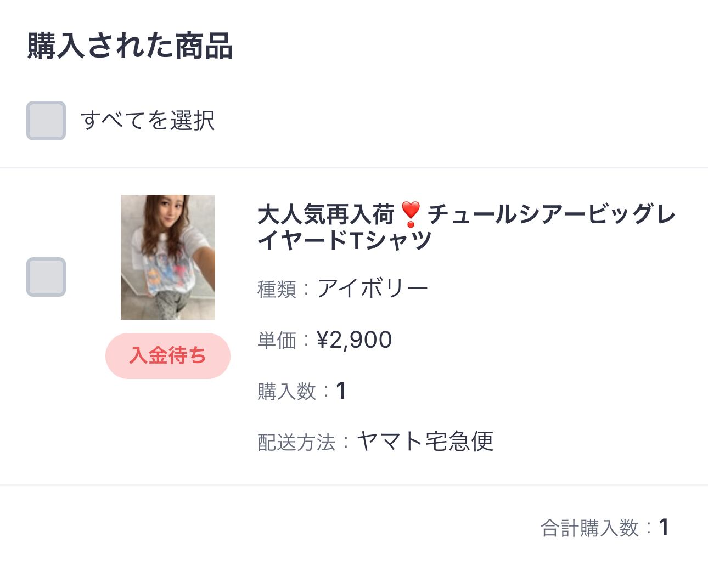The height and width of the screenshot is (588, 708).
Task: Click the 配送方法 field label
Action: 296,442
